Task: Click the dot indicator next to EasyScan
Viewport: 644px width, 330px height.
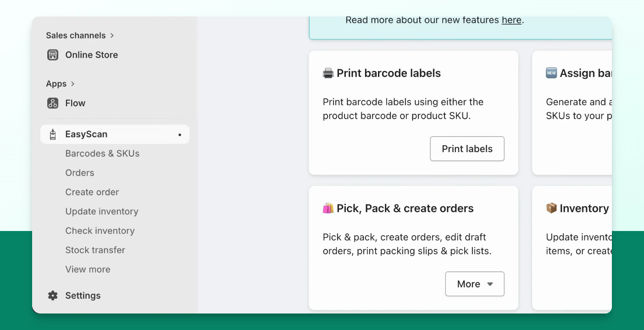Action: 180,135
